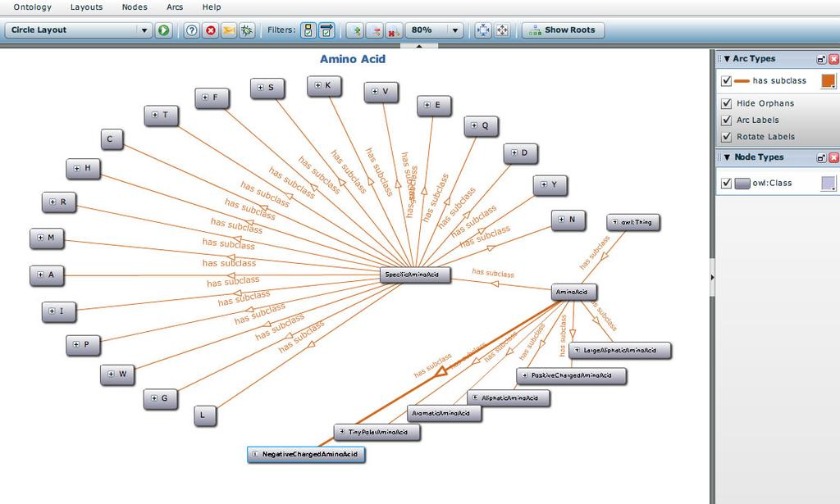
Task: Open the Arcs menu
Action: [x=175, y=7]
